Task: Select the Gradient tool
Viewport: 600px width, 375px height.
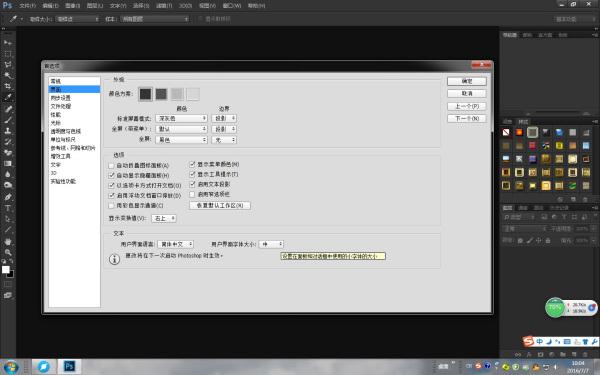Action: 8,163
